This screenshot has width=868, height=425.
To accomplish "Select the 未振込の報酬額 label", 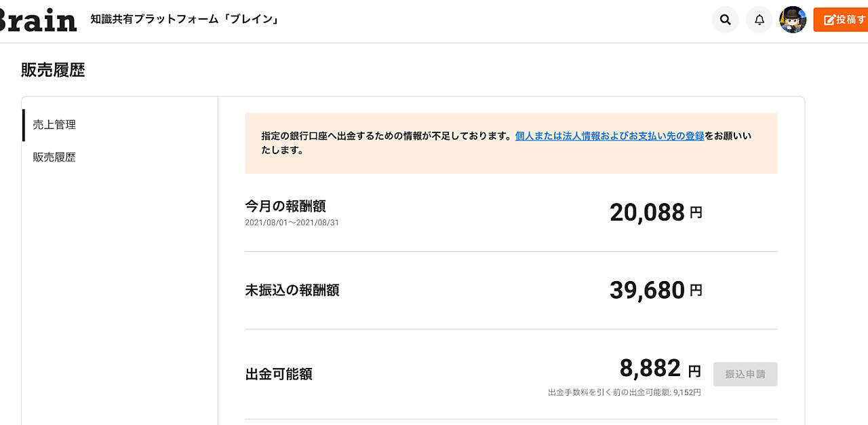I will tap(292, 291).
